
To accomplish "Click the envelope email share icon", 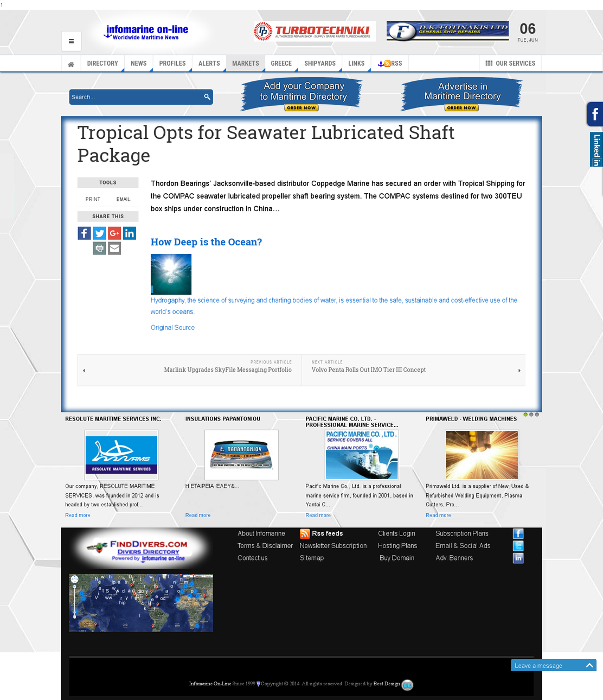I will click(114, 249).
